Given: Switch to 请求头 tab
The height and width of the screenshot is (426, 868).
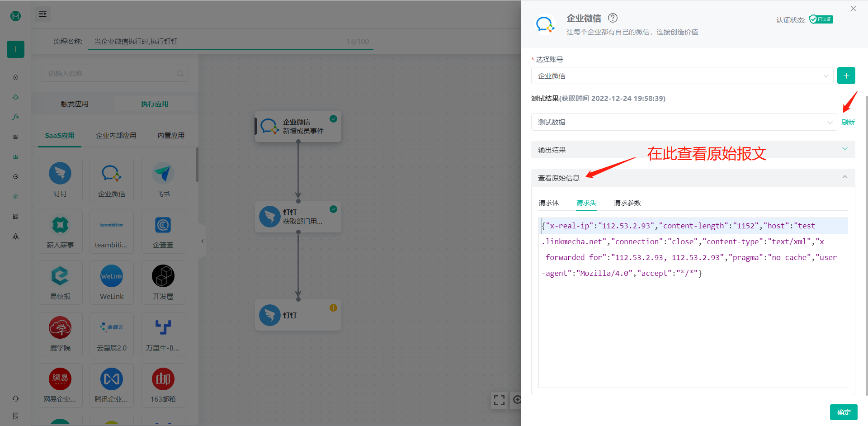Looking at the screenshot, I should [x=586, y=203].
